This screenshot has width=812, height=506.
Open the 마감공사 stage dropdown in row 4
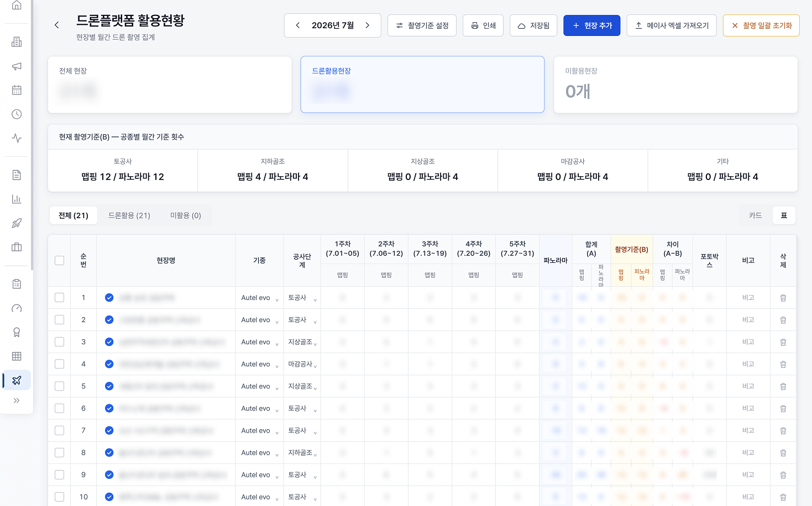[x=302, y=364]
